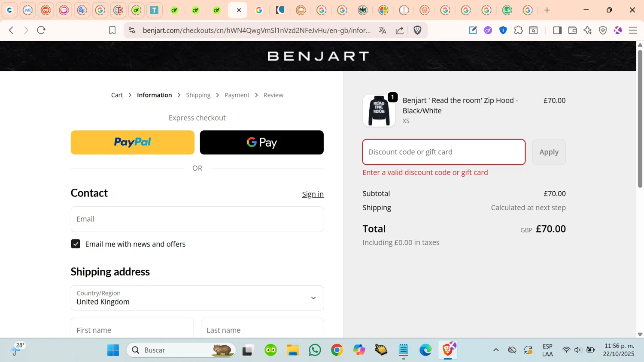Focus the Last name field
Image resolution: width=644 pixels, height=362 pixels.
pos(262,329)
